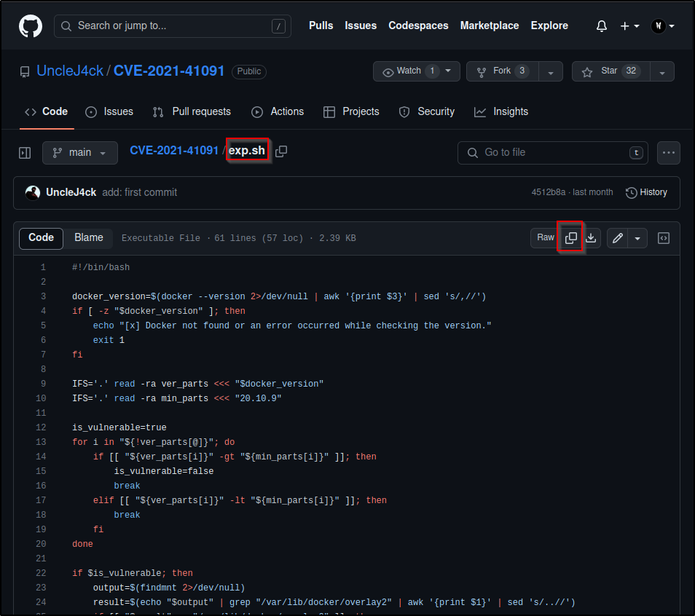Focus the Search or jump to field

point(173,26)
